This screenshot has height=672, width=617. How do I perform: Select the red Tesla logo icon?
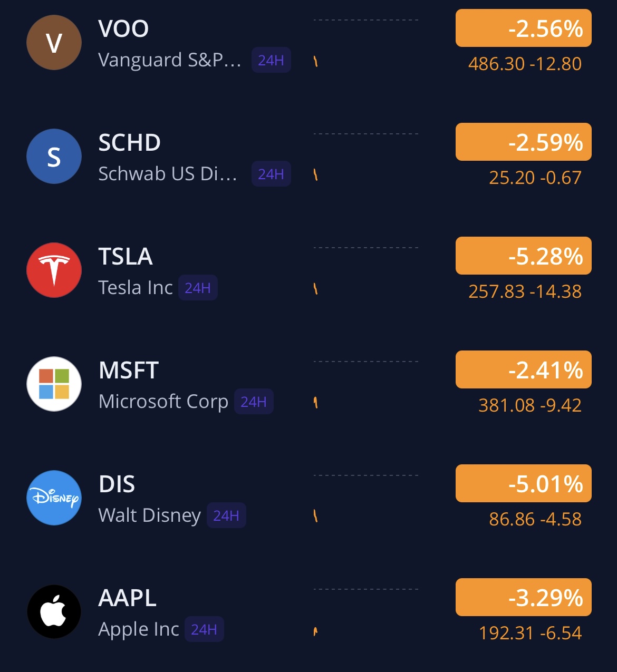(x=54, y=270)
